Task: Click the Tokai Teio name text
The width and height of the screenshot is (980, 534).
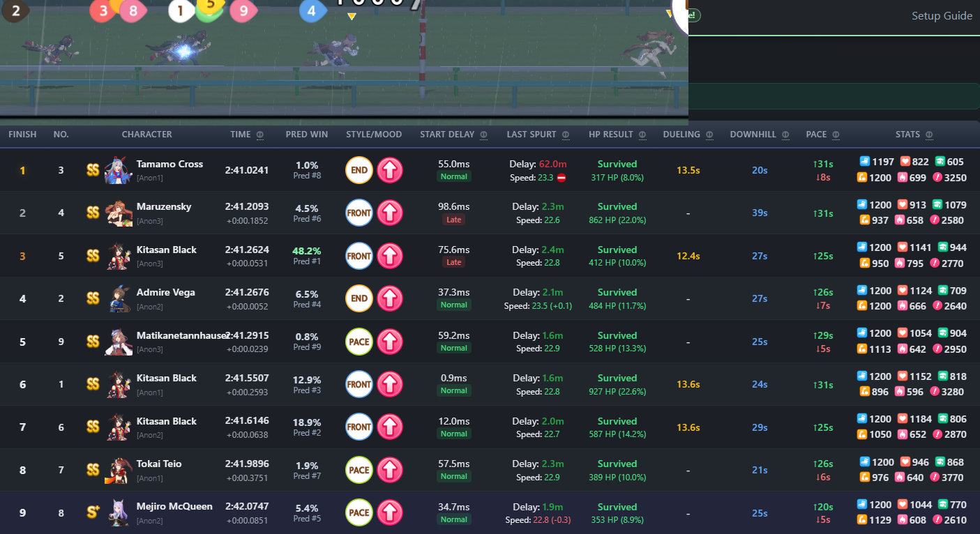Action: [x=160, y=464]
